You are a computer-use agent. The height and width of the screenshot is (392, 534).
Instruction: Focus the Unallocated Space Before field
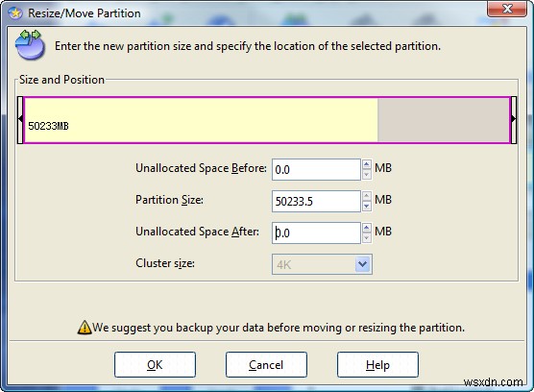pos(316,169)
